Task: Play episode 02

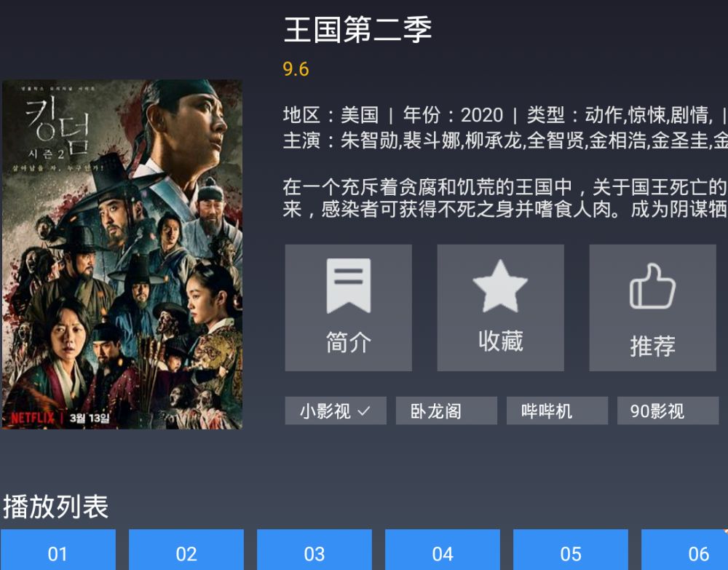Action: [x=186, y=550]
